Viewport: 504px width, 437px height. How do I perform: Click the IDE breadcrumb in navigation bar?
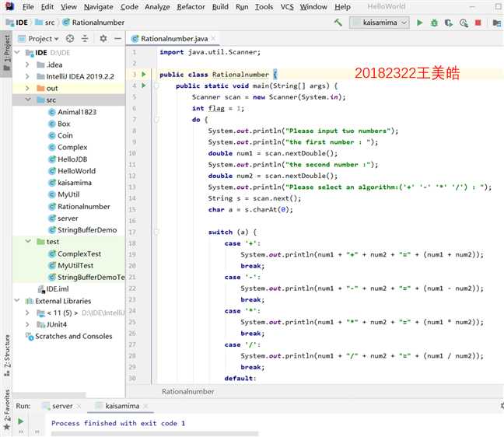[x=18, y=23]
